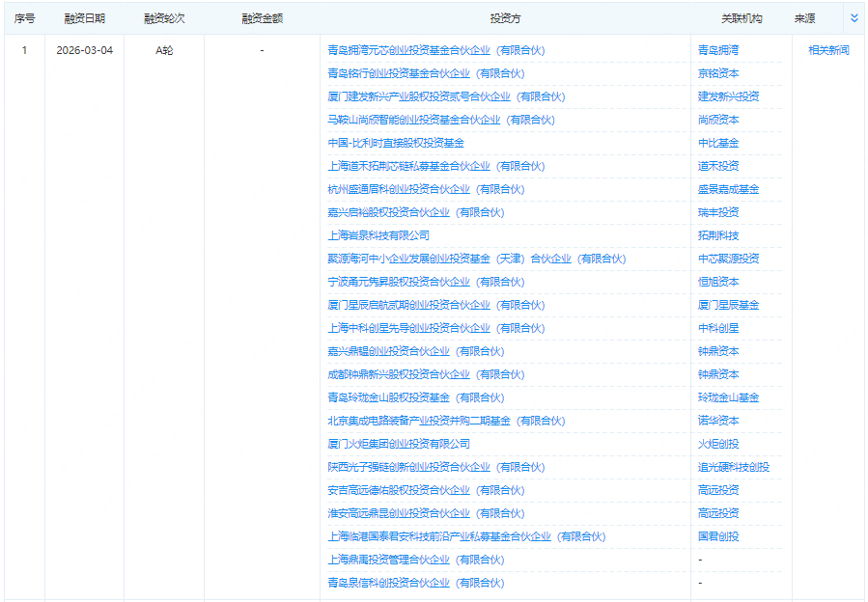Open the 中比基金 link
This screenshot has height=602, width=868.
717,143
